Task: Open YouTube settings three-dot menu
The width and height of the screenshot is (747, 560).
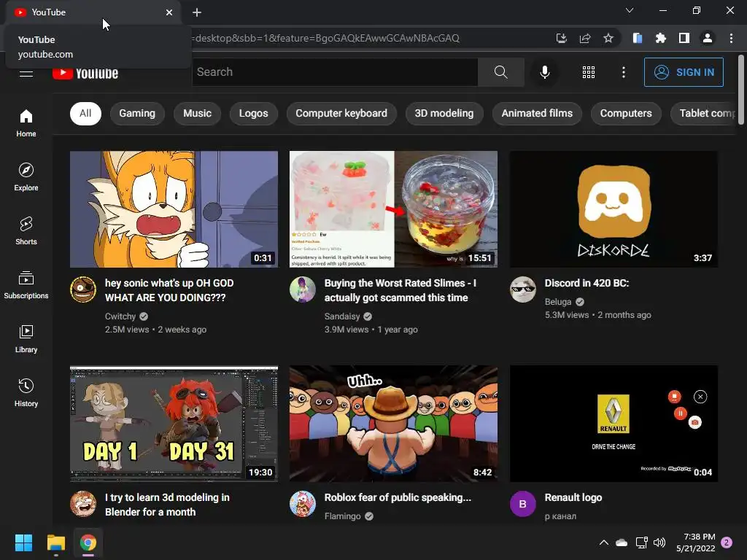Action: (624, 72)
